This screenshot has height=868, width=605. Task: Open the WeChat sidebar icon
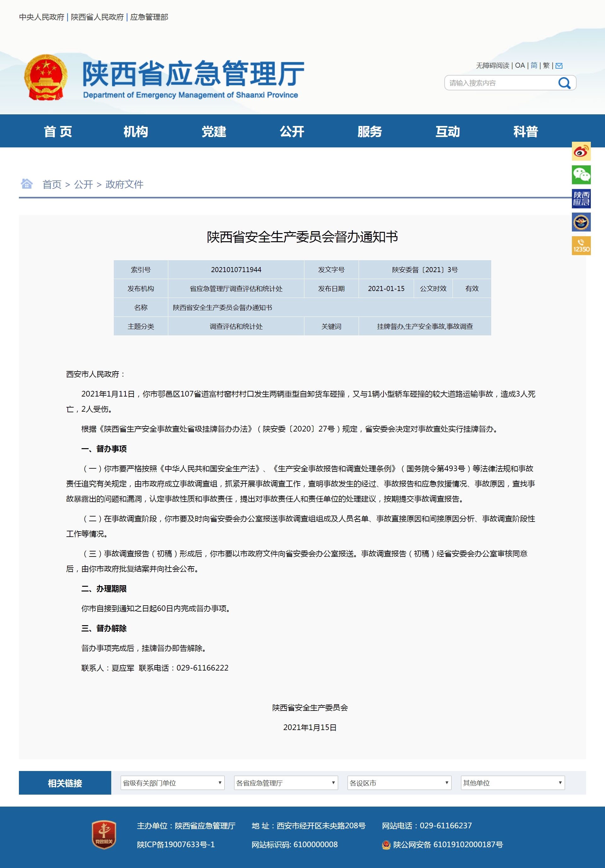[581, 175]
